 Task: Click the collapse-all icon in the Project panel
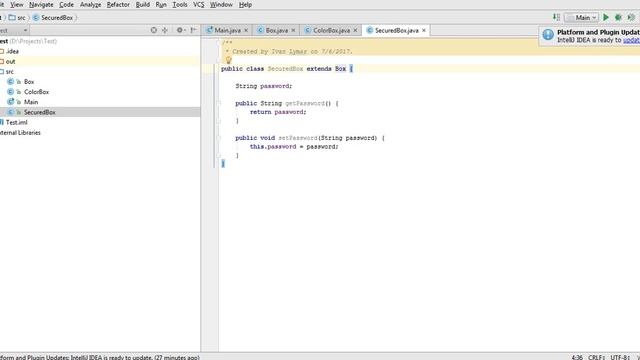pyautogui.click(x=165, y=30)
